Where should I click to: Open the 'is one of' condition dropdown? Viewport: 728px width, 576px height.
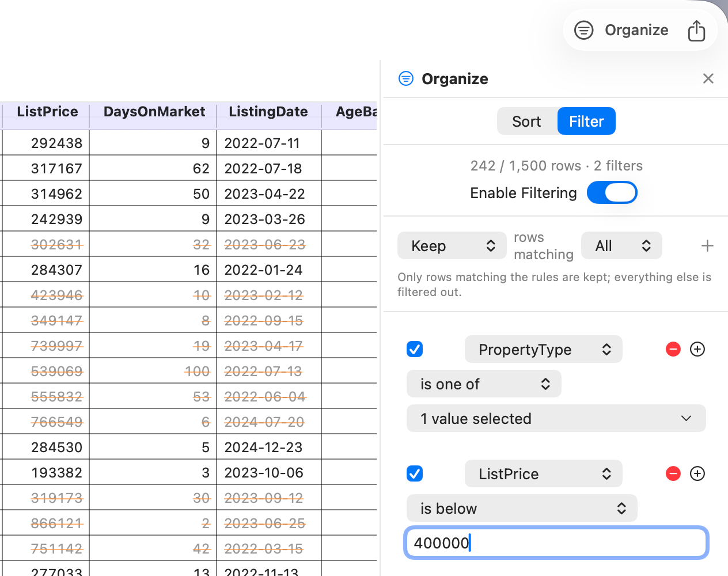[x=484, y=384]
